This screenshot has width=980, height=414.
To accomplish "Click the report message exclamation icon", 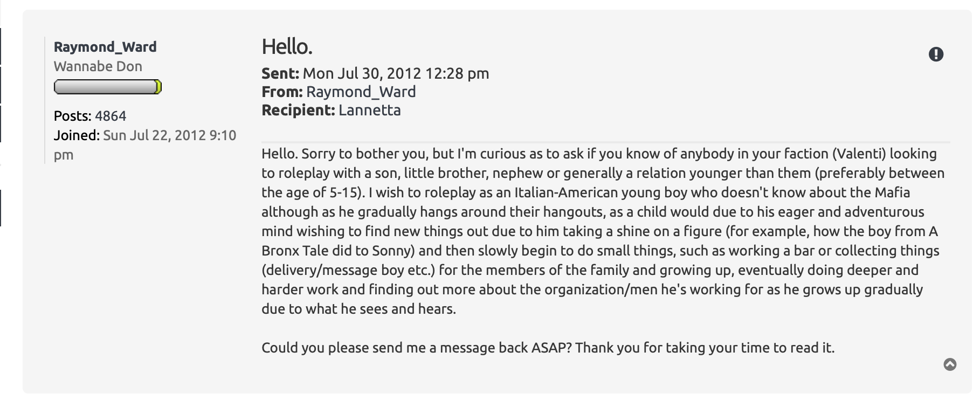I will coord(936,54).
